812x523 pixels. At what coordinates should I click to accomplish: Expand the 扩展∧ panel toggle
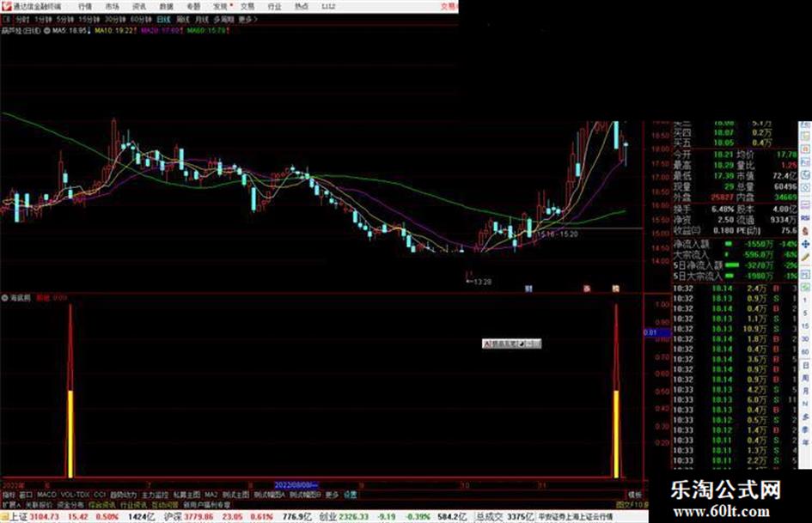click(11, 504)
